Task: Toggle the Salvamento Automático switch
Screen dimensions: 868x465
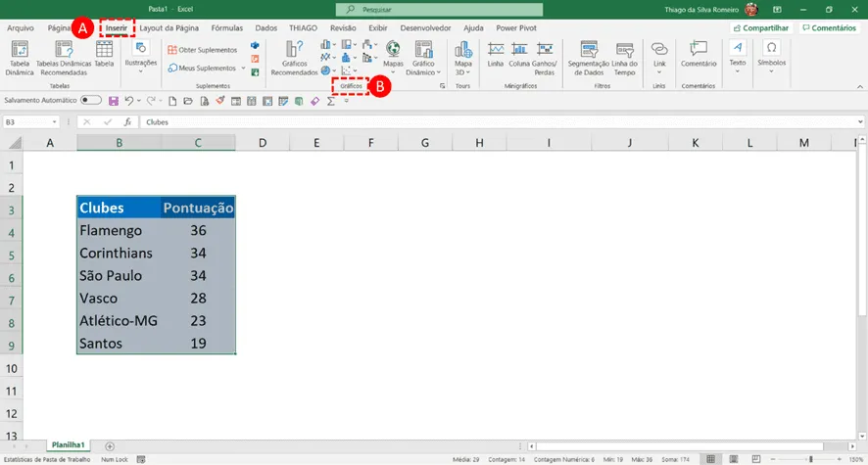Action: click(91, 100)
